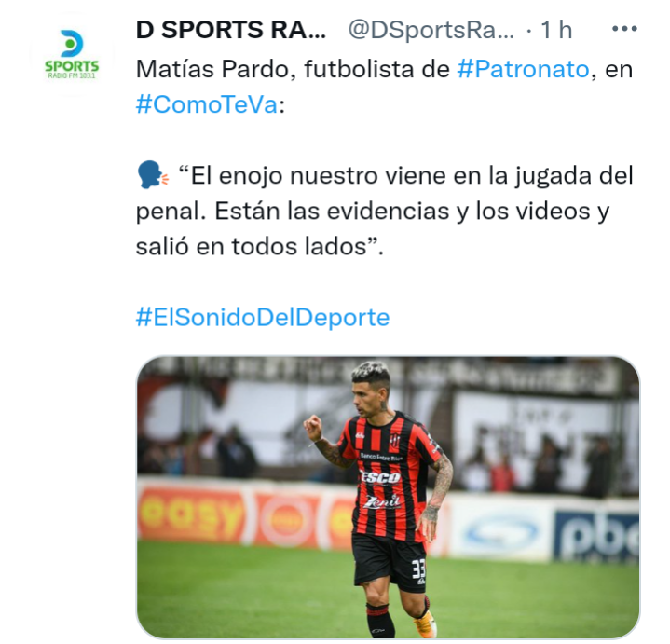
Task: Open the #ElSonidoDelDeporte hashtag
Action: [263, 317]
